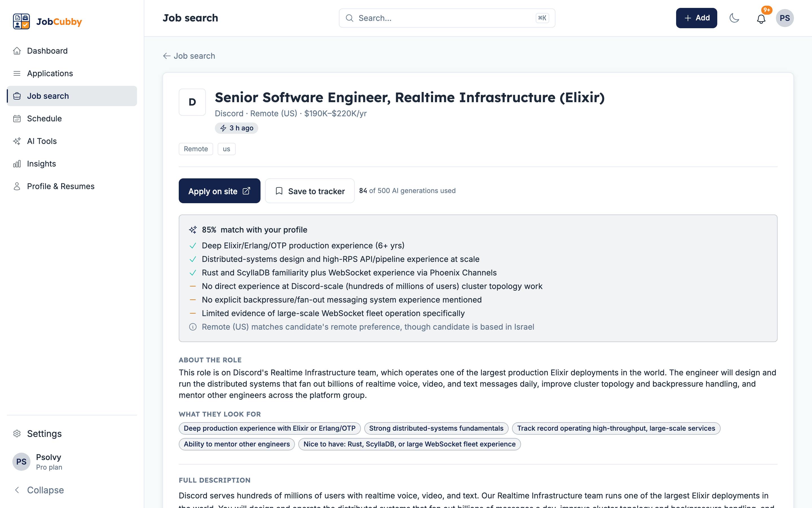The image size is (812, 508).
Task: Click the Rust and ScyllaDB familiarity line
Action: click(349, 273)
